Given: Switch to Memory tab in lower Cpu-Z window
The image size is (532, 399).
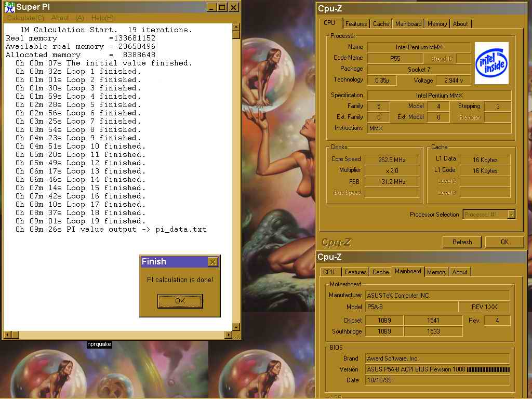Looking at the screenshot, I should [436, 272].
